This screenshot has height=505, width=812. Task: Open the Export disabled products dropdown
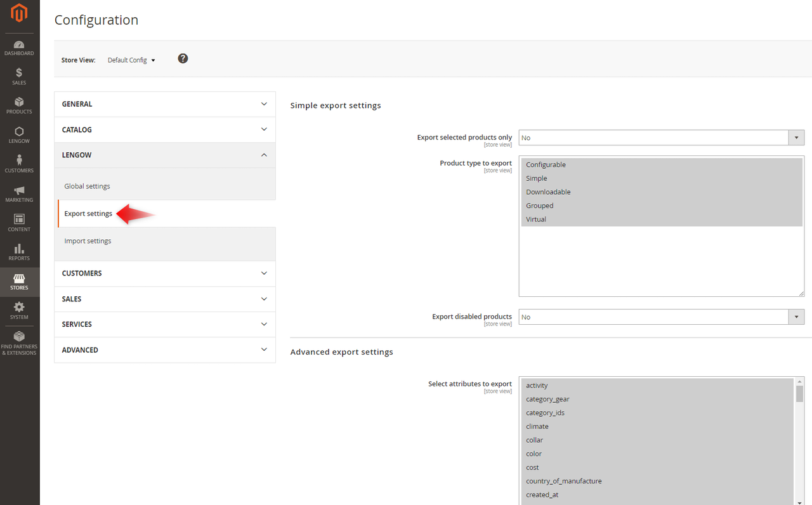661,317
